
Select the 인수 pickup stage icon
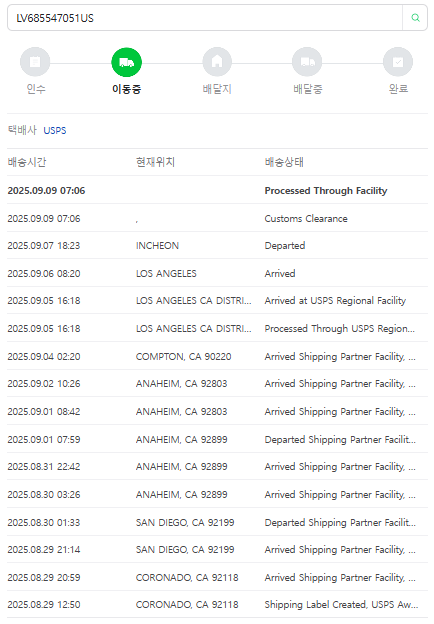pyautogui.click(x=35, y=62)
